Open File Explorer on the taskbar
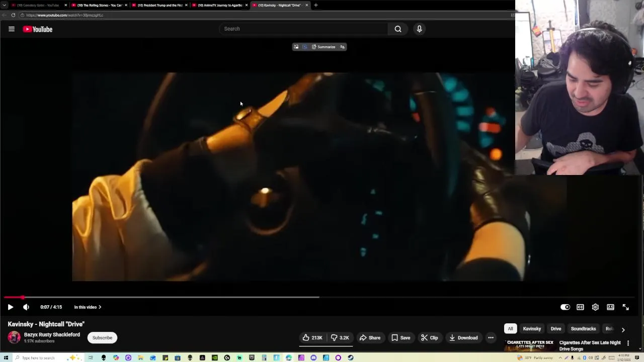This screenshot has width=644, height=362. (140, 357)
